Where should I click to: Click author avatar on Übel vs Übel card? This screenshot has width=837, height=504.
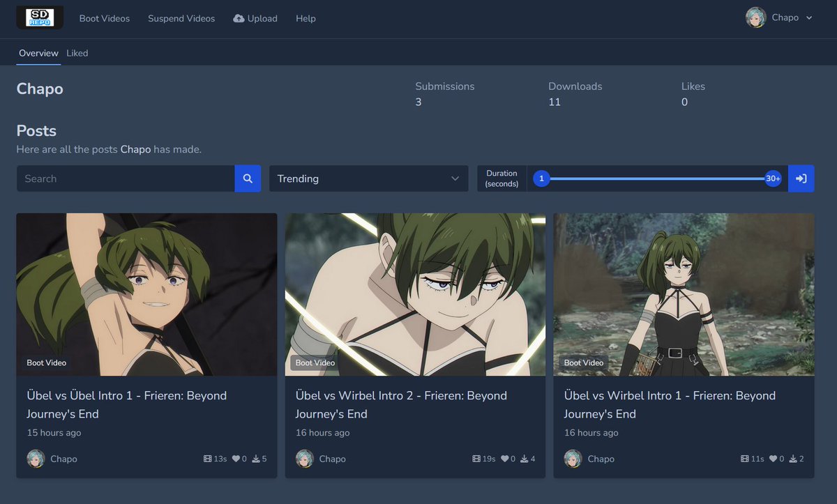click(36, 459)
